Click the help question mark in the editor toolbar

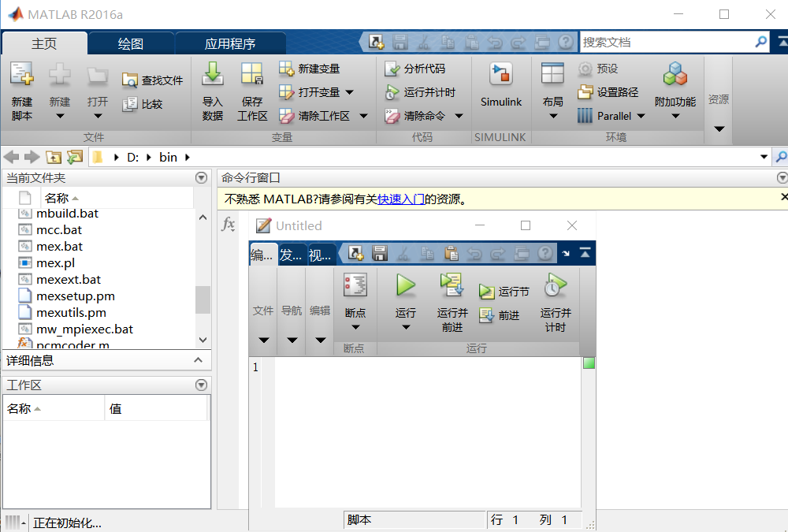545,254
